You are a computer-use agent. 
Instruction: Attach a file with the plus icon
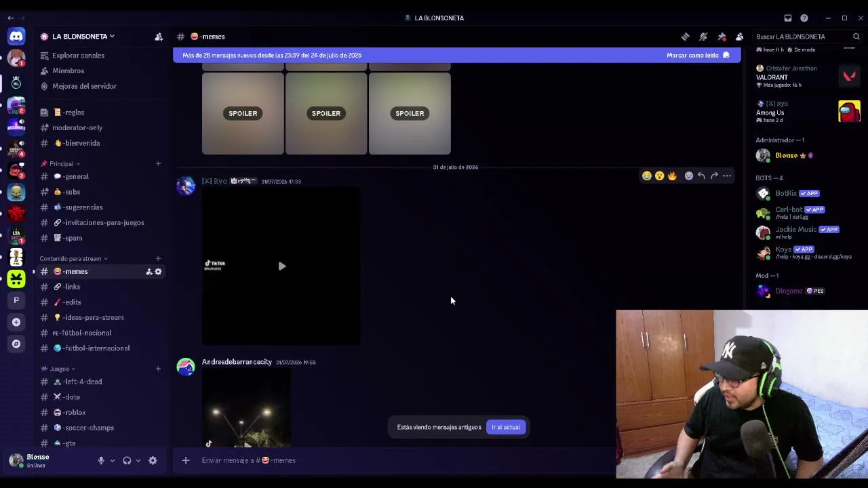185,460
